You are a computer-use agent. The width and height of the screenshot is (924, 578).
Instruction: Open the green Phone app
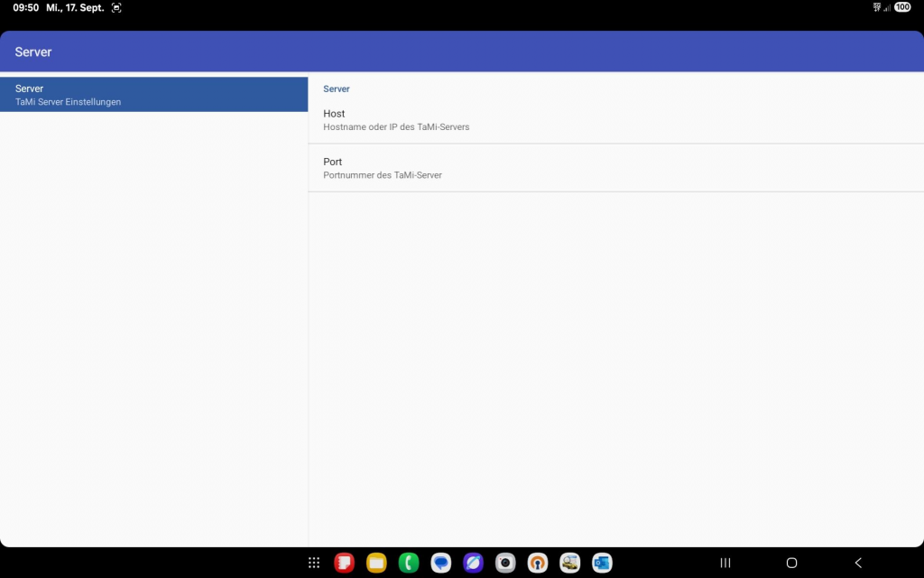point(409,563)
